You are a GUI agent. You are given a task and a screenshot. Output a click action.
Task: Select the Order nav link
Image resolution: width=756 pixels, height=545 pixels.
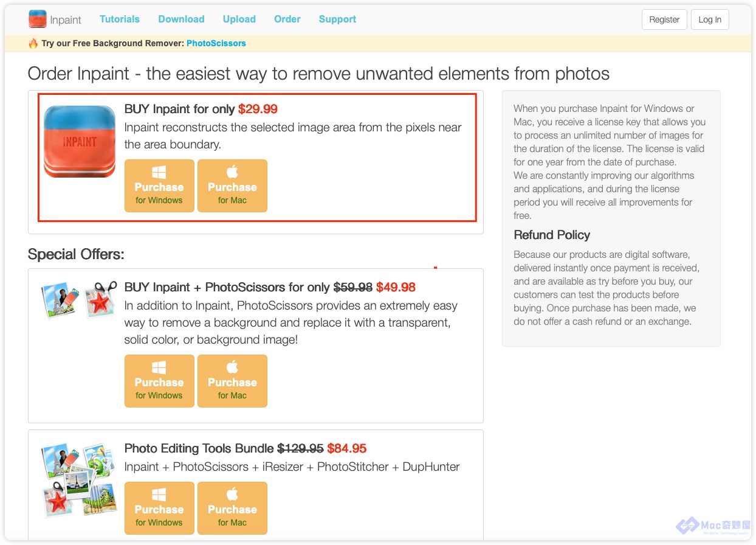287,19
